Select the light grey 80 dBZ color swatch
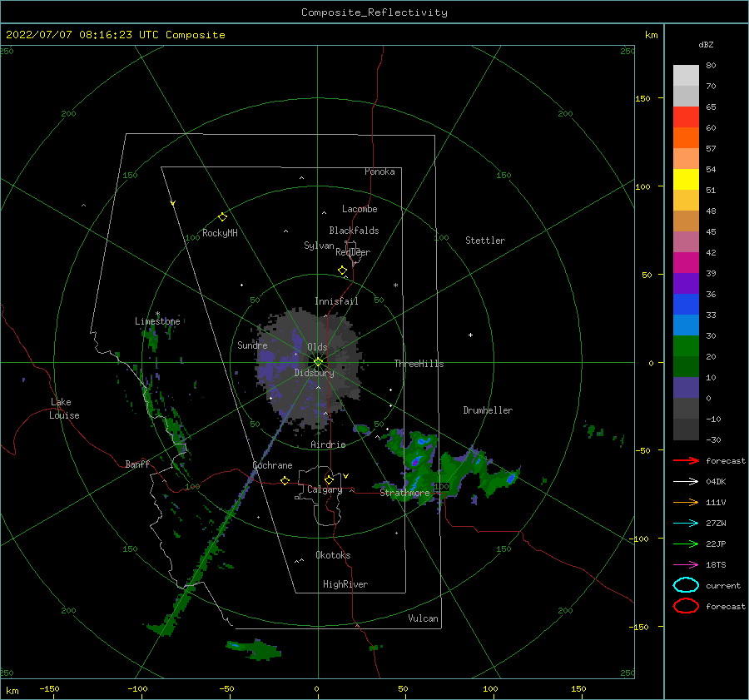The height and width of the screenshot is (700, 749). click(x=686, y=76)
